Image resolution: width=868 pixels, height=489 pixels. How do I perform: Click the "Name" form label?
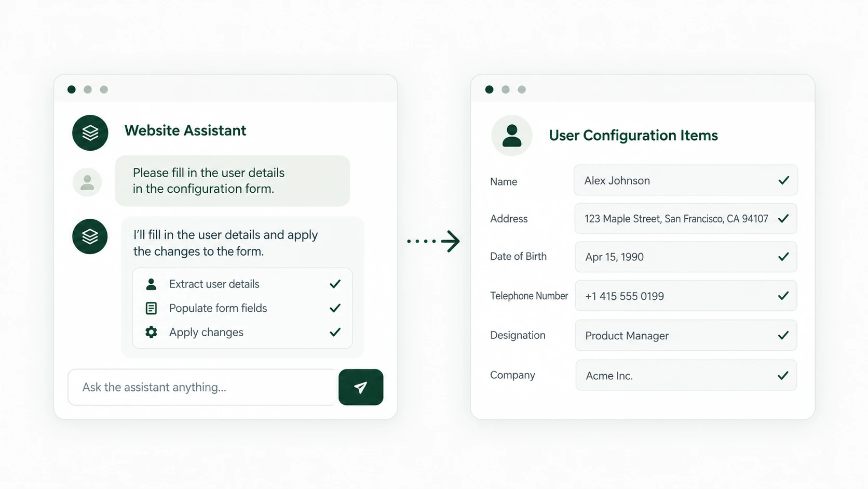tap(504, 181)
